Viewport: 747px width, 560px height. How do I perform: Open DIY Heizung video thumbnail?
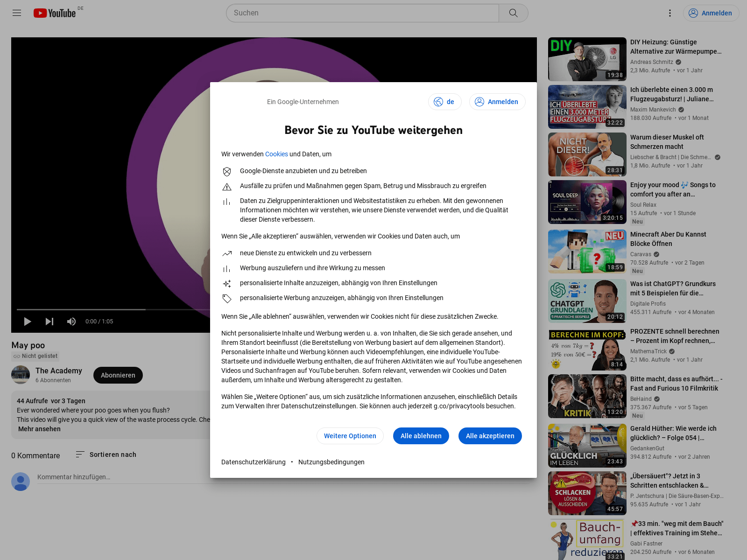pos(587,59)
